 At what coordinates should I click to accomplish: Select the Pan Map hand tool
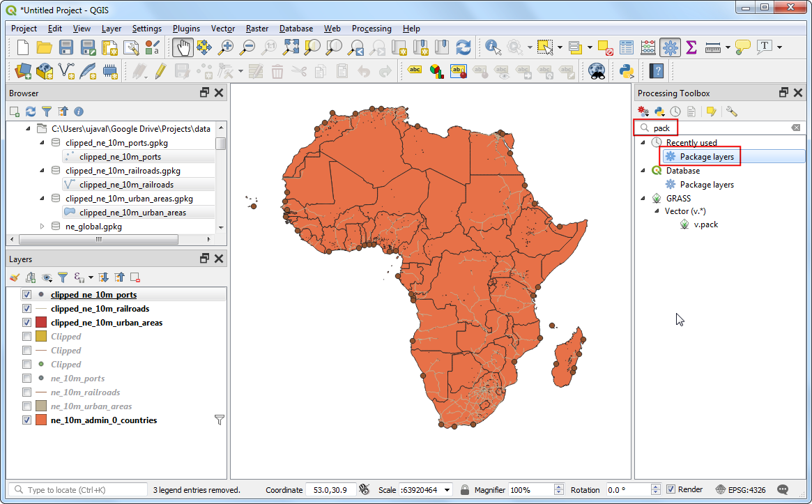183,47
